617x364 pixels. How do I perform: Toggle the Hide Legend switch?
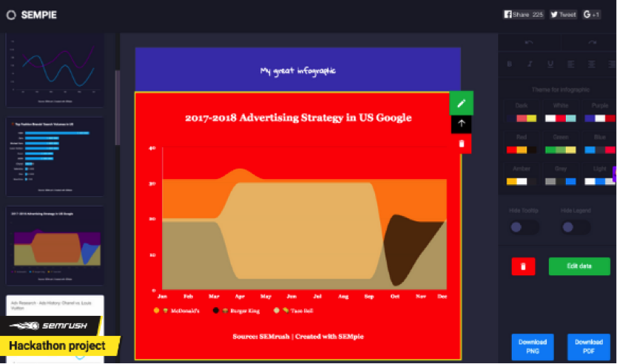click(x=576, y=227)
